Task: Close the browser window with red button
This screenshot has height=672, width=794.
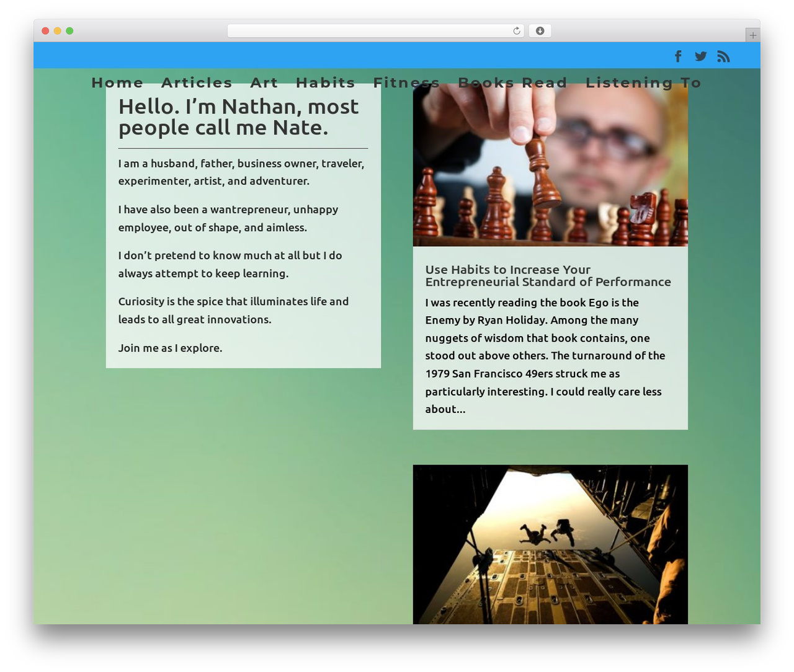Action: click(x=45, y=31)
